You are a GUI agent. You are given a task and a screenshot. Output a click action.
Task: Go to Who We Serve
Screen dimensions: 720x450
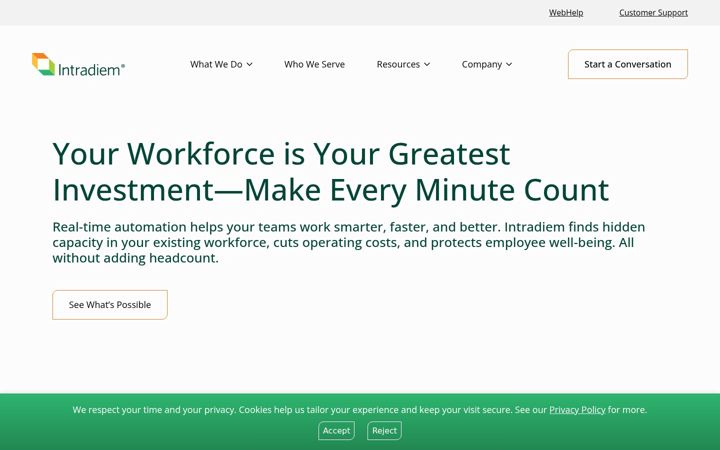click(314, 64)
